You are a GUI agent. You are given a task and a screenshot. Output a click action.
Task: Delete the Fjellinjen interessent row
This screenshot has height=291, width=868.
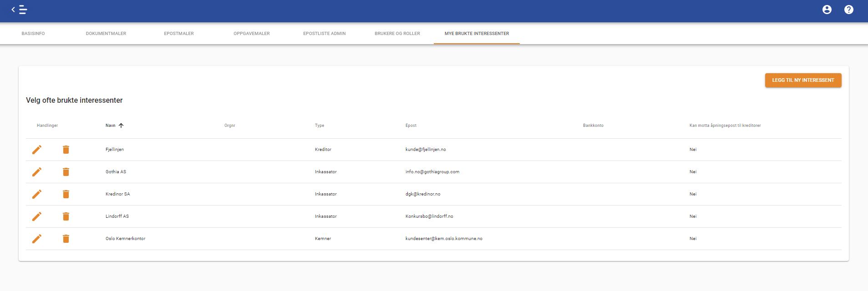pos(66,150)
